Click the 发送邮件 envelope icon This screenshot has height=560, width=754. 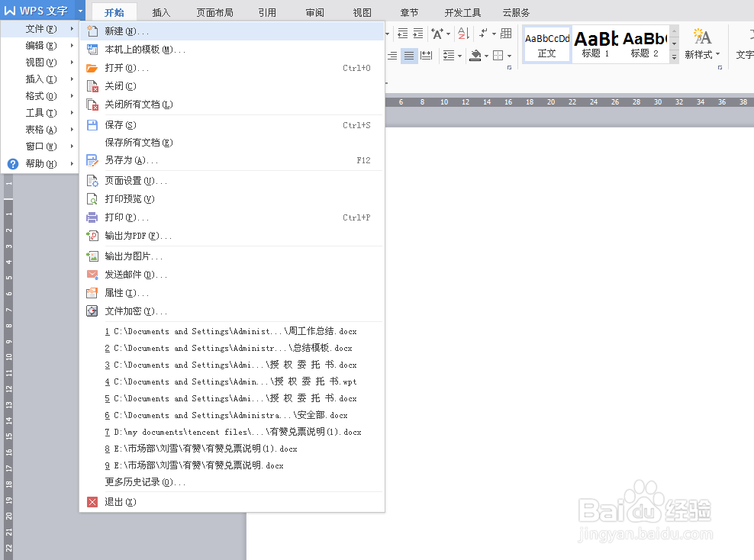pyautogui.click(x=92, y=275)
